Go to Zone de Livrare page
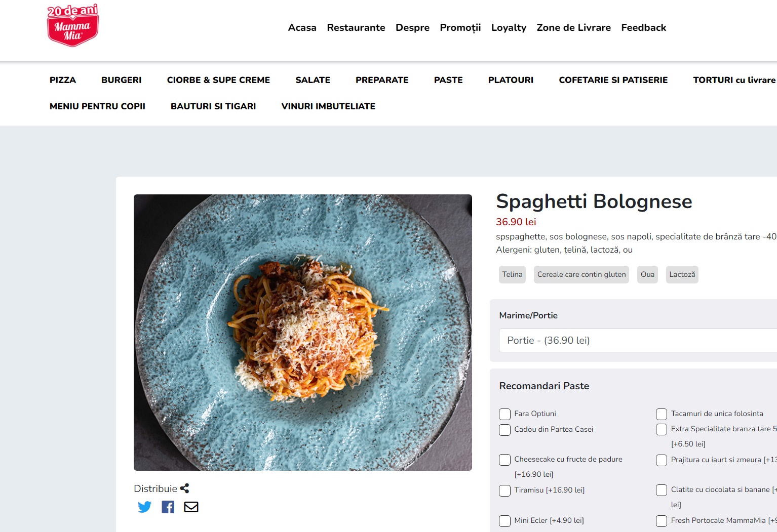The height and width of the screenshot is (532, 777). [x=574, y=27]
